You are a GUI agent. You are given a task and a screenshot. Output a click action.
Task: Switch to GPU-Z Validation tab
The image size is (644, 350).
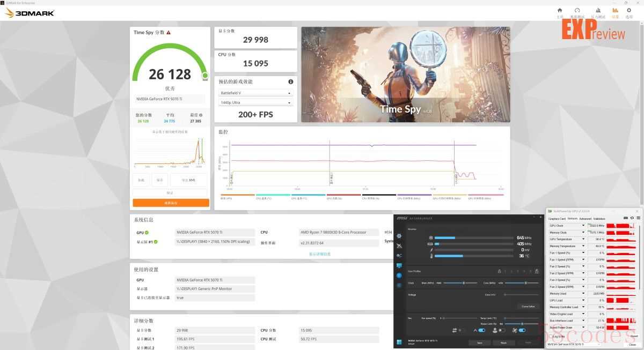(599, 219)
